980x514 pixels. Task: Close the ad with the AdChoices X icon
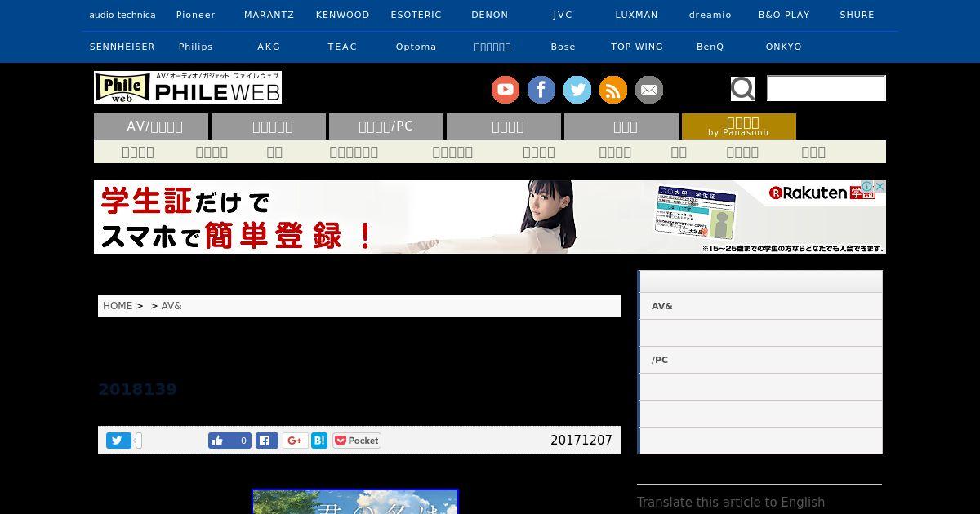880,187
